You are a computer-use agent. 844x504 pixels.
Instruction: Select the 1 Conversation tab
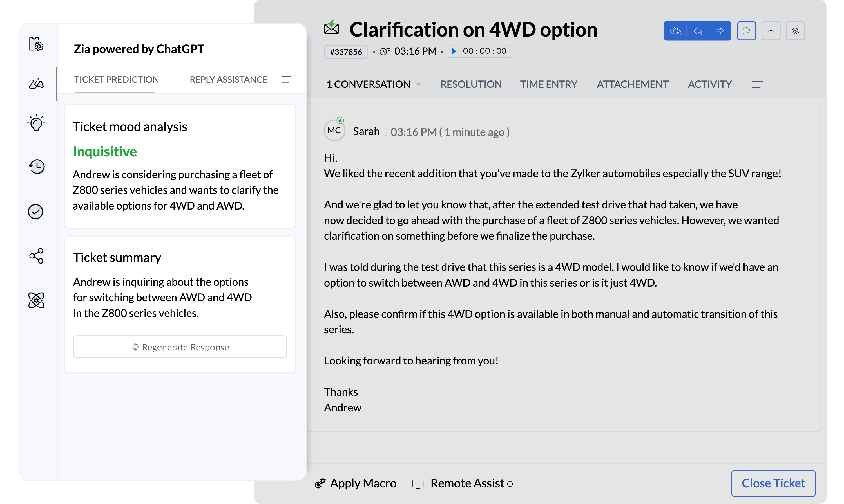click(368, 84)
